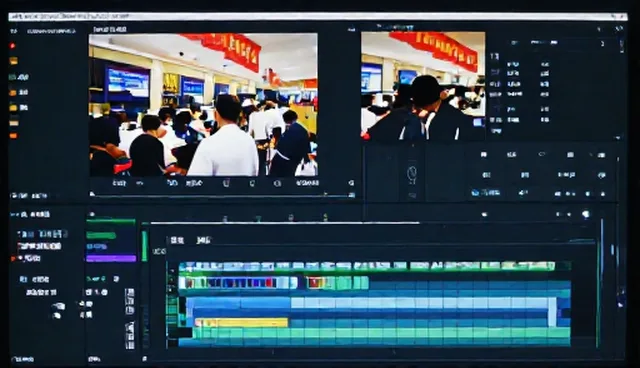Click the icon at the right end of the source controls row
Image resolution: width=640 pixels, height=368 pixels.
[351, 183]
